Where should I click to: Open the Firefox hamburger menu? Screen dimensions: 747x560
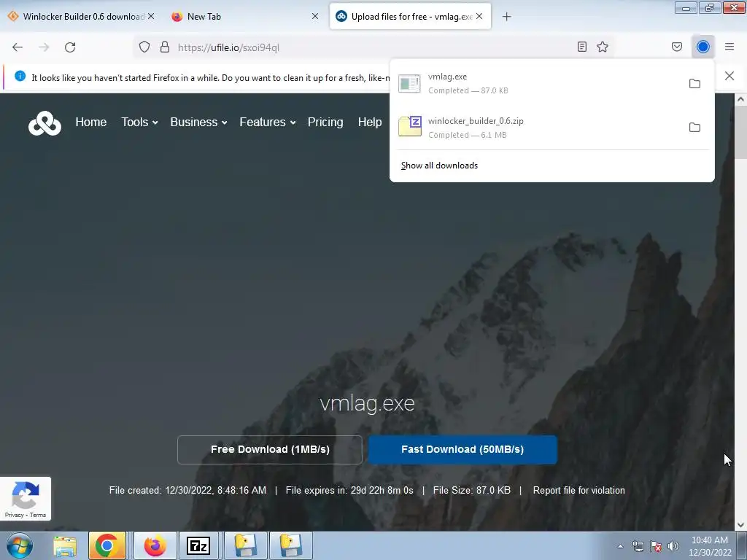coord(729,47)
